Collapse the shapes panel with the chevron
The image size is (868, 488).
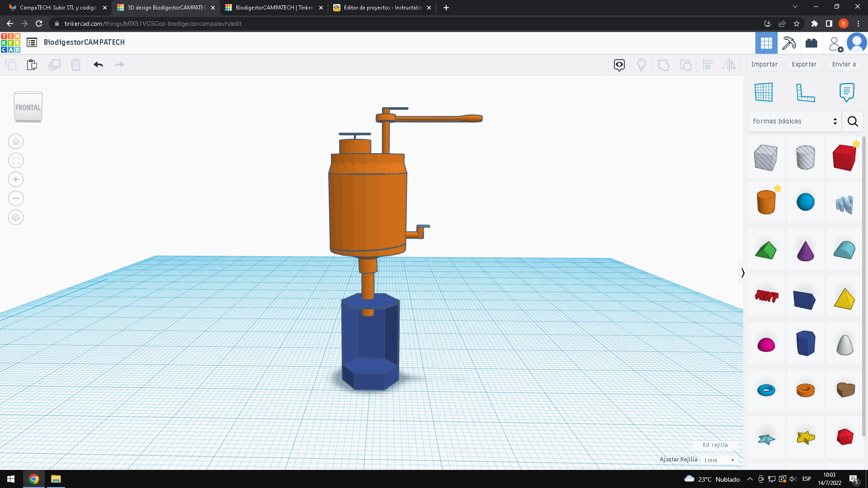[742, 273]
